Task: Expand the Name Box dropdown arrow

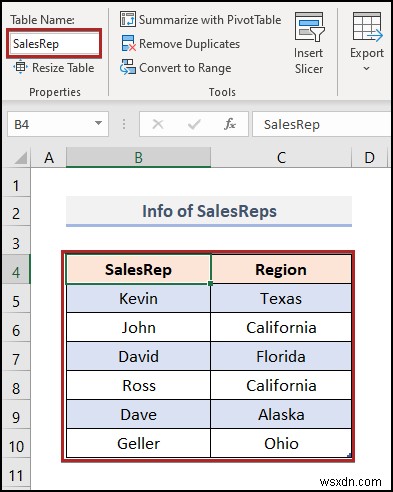Action: (98, 123)
